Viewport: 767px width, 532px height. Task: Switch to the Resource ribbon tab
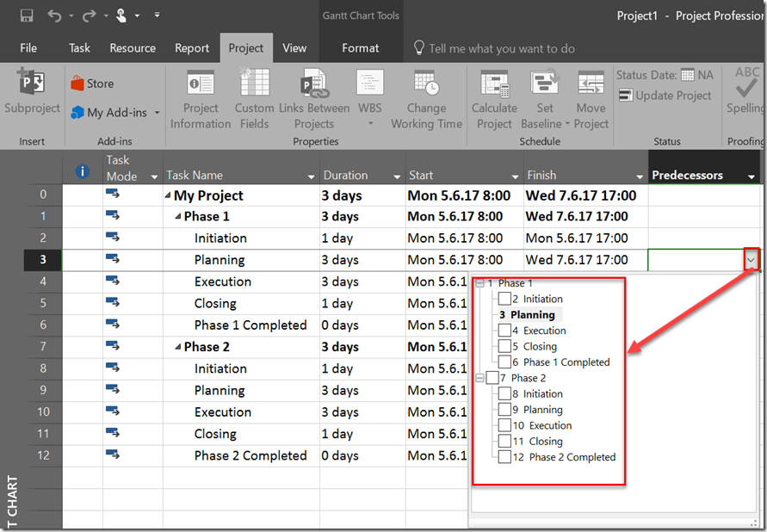133,48
